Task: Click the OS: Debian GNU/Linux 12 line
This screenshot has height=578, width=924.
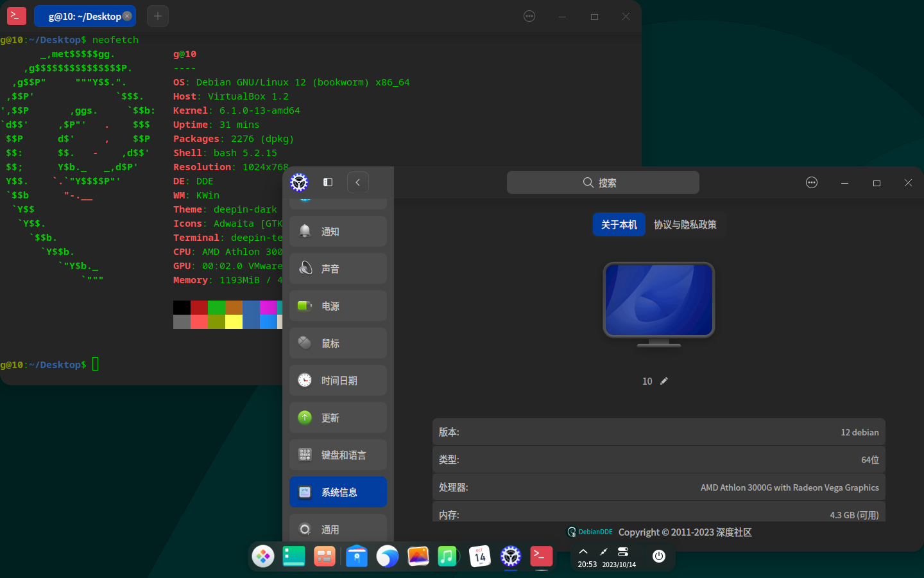Action: [x=291, y=82]
